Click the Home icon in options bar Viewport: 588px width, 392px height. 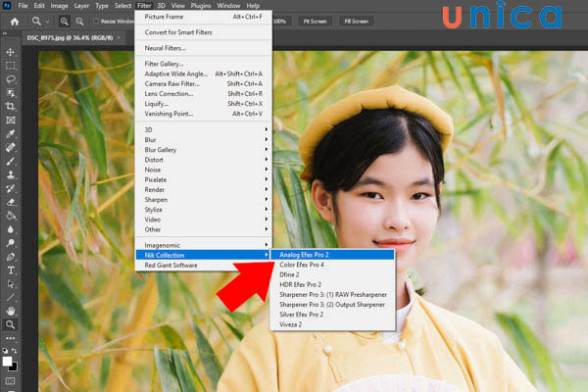coord(15,21)
